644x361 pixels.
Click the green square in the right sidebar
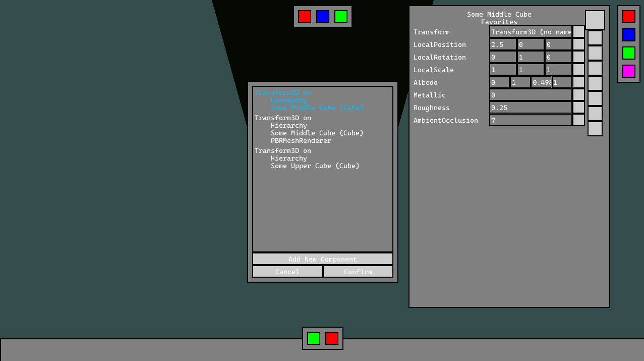pos(628,53)
